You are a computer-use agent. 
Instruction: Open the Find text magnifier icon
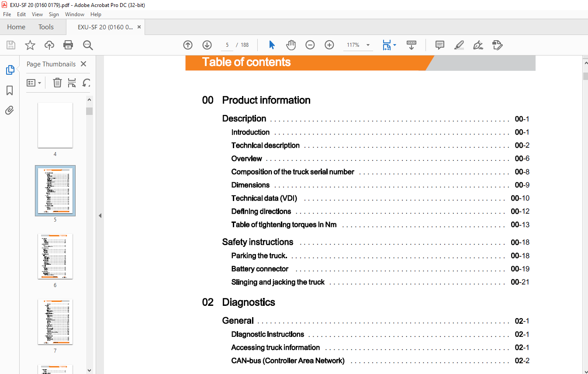(88, 45)
